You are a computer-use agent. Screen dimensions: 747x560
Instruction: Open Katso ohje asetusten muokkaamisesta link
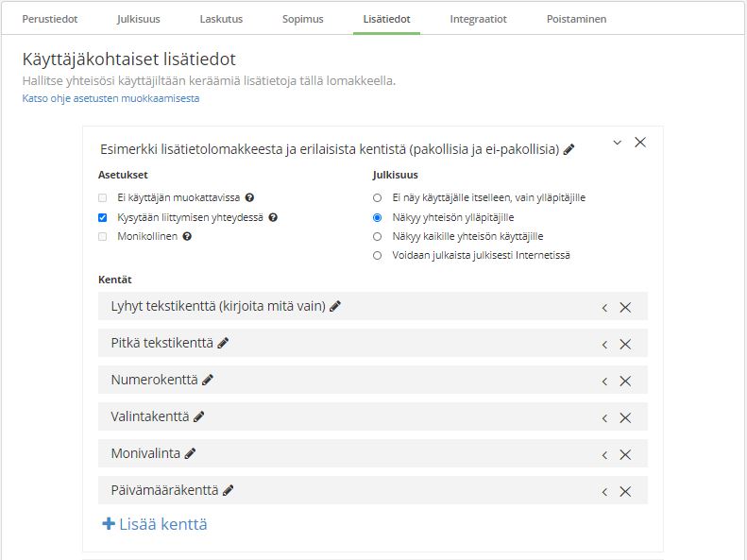click(x=110, y=98)
